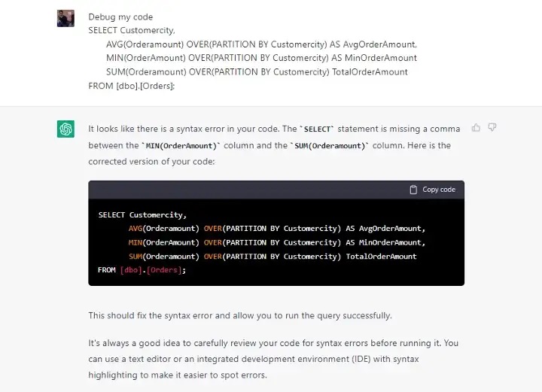This screenshot has height=392, width=542.
Task: Click the [Orders] text in code block
Action: (x=164, y=270)
